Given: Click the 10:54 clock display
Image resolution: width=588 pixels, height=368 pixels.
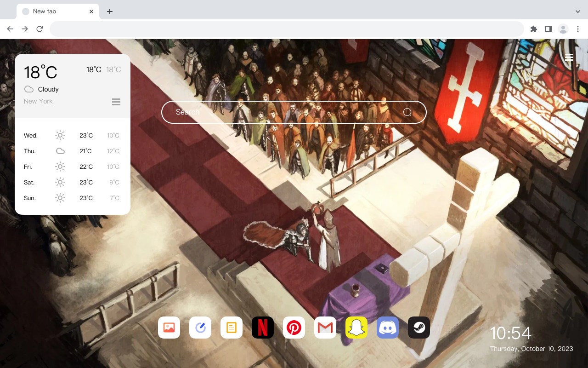Looking at the screenshot, I should [x=510, y=333].
